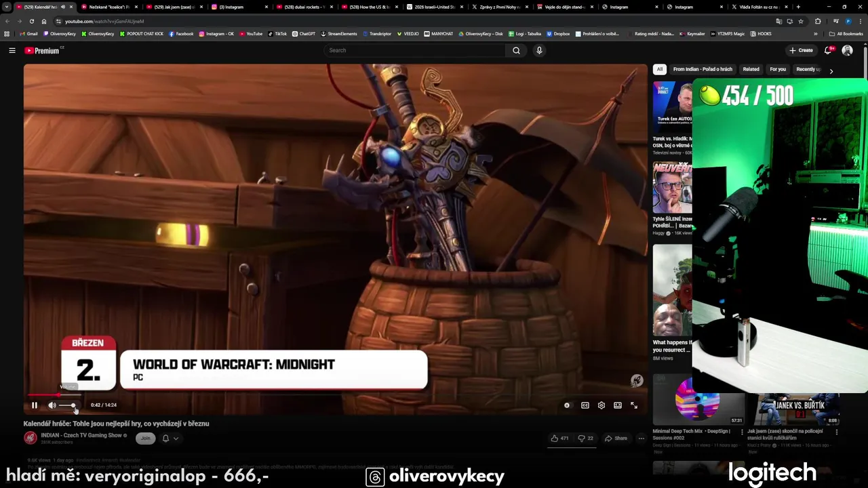Open the player settings gear
This screenshot has height=488, width=868.
tap(601, 405)
